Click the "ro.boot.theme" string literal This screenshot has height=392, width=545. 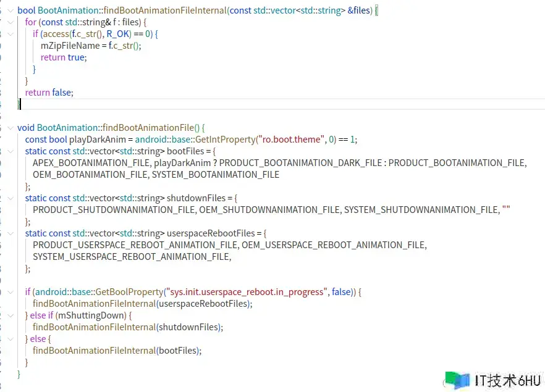tap(291, 140)
